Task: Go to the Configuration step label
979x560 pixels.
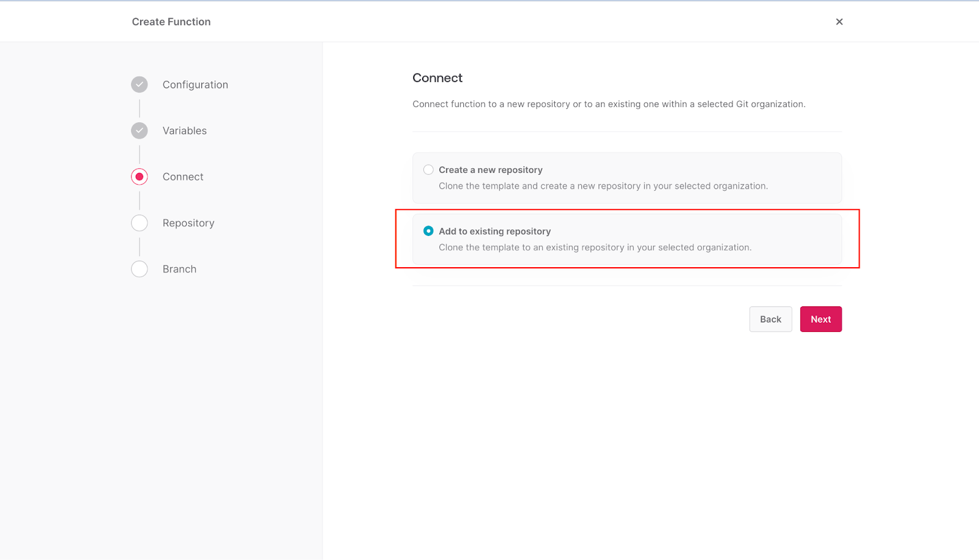Action: point(195,84)
